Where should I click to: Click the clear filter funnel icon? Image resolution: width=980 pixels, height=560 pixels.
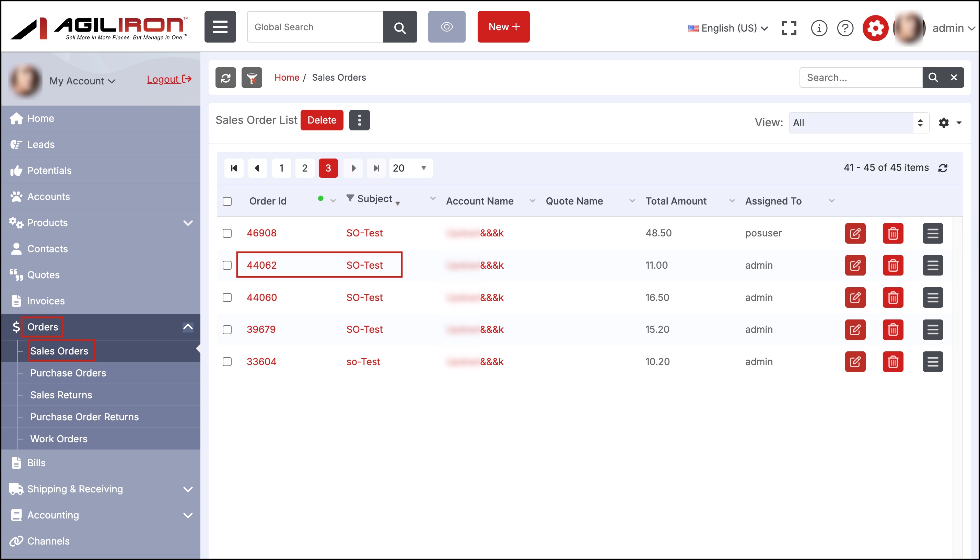pyautogui.click(x=252, y=78)
